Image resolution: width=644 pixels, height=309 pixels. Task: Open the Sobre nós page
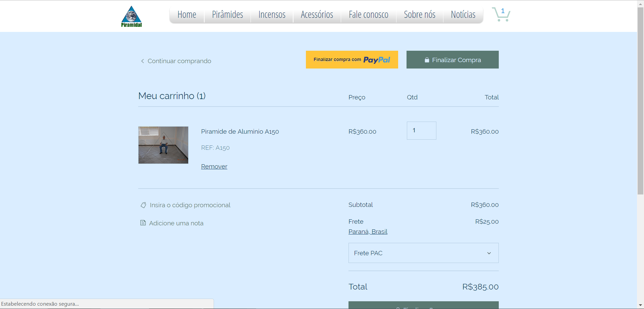(419, 15)
